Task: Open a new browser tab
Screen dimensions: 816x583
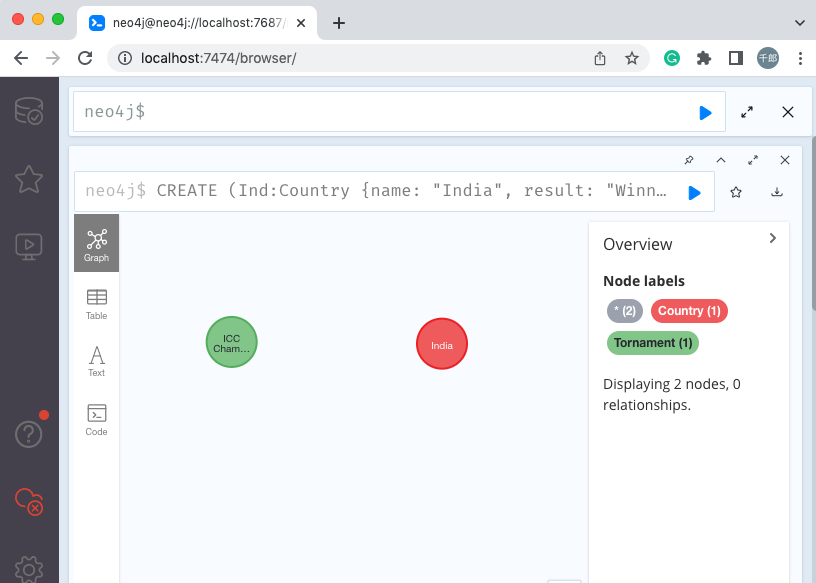Action: tap(339, 23)
